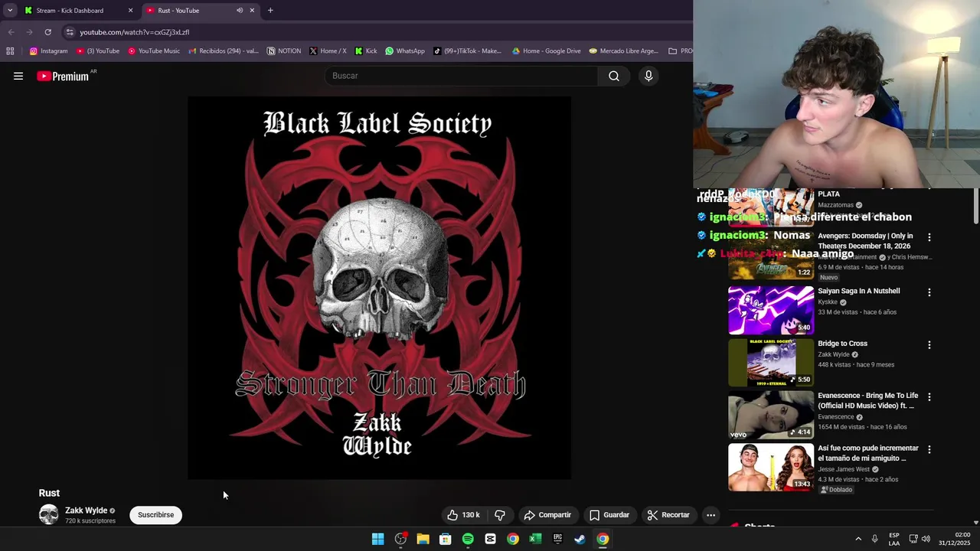Focus the Buscar search field
This screenshot has width=980, height=551.
462,76
